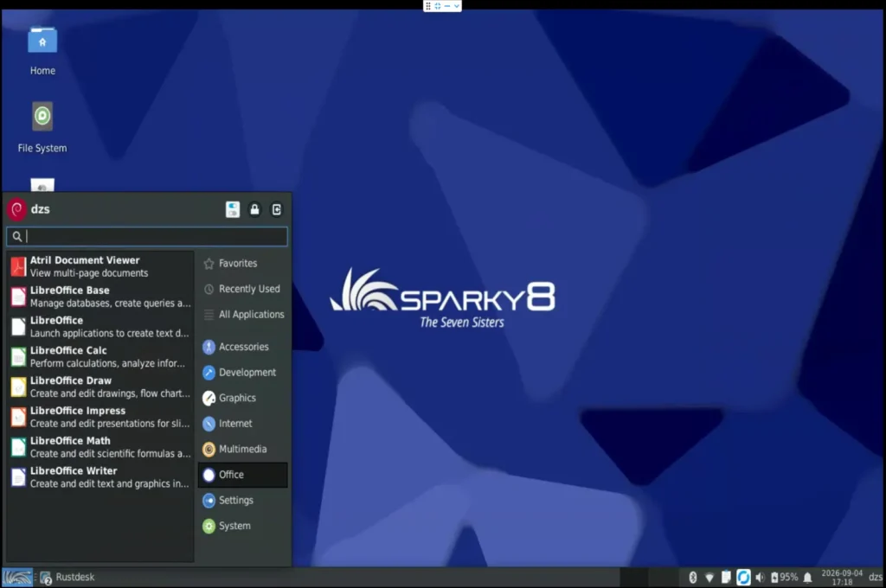
Task: Click the volume speaker tray icon
Action: pyautogui.click(x=760, y=578)
